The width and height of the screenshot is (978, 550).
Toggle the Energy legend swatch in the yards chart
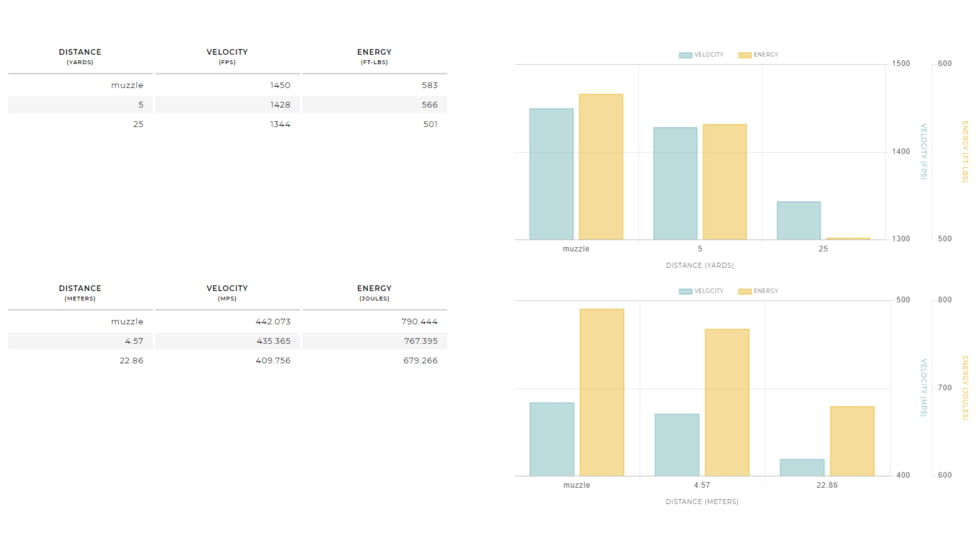coord(744,55)
